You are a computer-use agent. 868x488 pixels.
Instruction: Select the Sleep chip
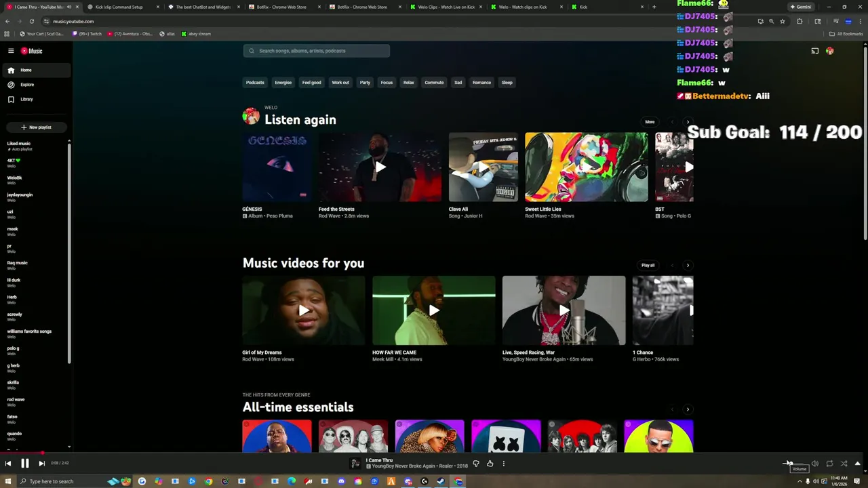[507, 83]
